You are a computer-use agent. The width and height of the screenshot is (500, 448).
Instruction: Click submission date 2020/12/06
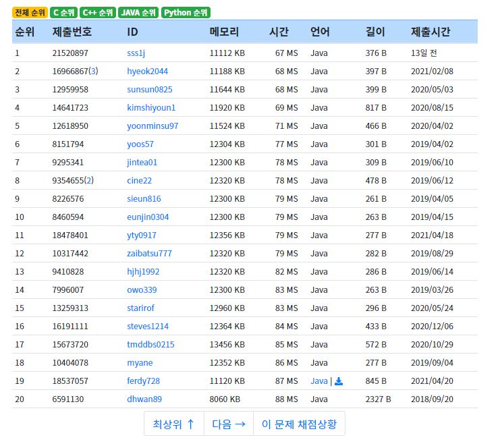(x=432, y=326)
